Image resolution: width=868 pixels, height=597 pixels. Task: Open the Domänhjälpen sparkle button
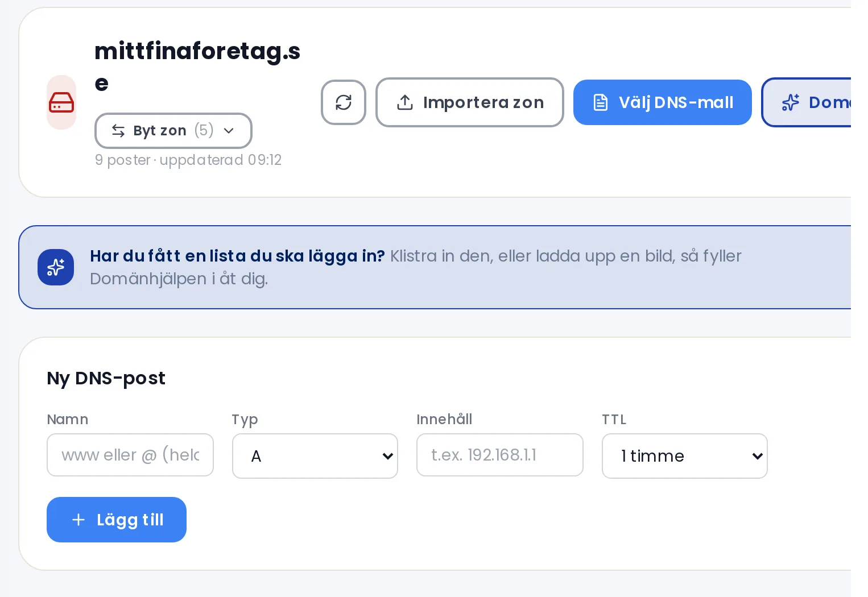(x=807, y=102)
